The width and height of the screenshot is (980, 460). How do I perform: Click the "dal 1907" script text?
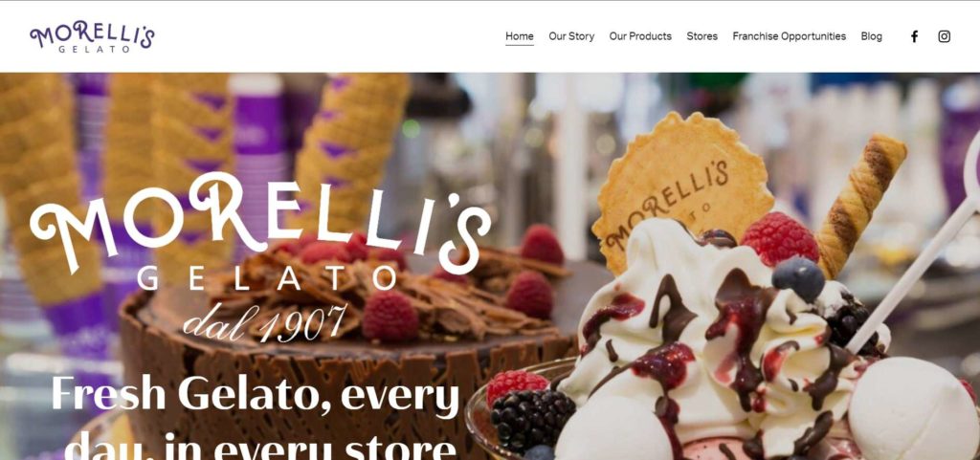pyautogui.click(x=265, y=322)
